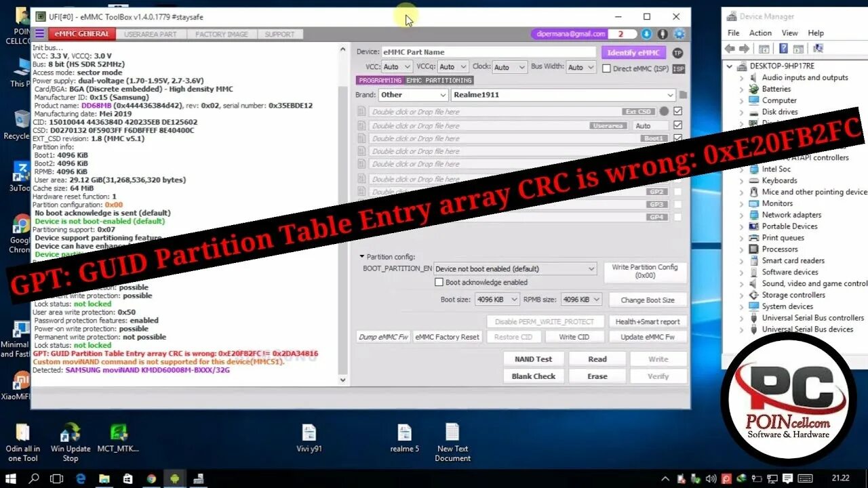
Task: Open the BOOT_PARTITION_EN dropdown
Action: pos(515,268)
